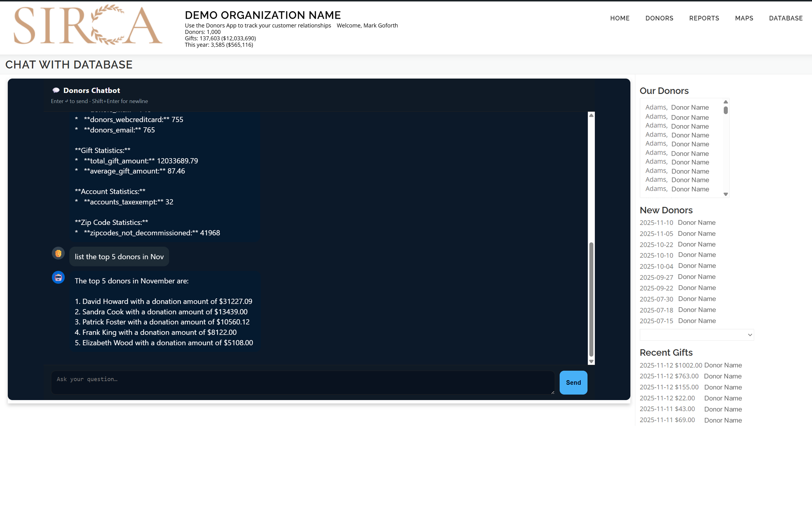Click the chat conversation scrollbar thumb

591,299
